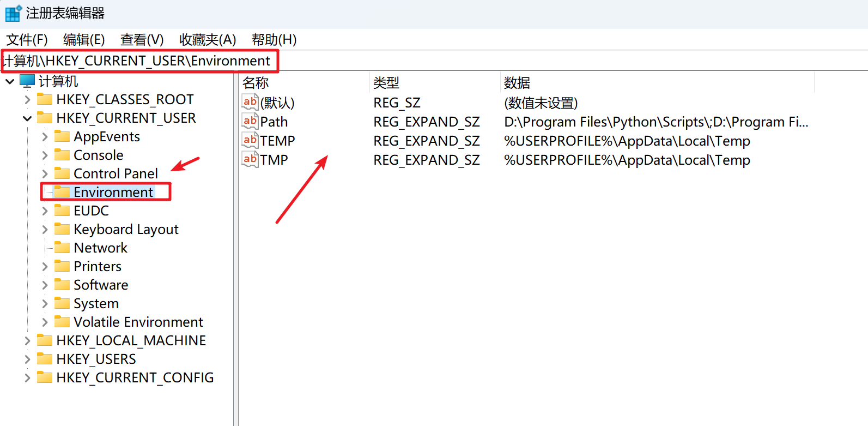This screenshot has height=426, width=868.
Task: Click the Console folder icon
Action: pos(62,155)
